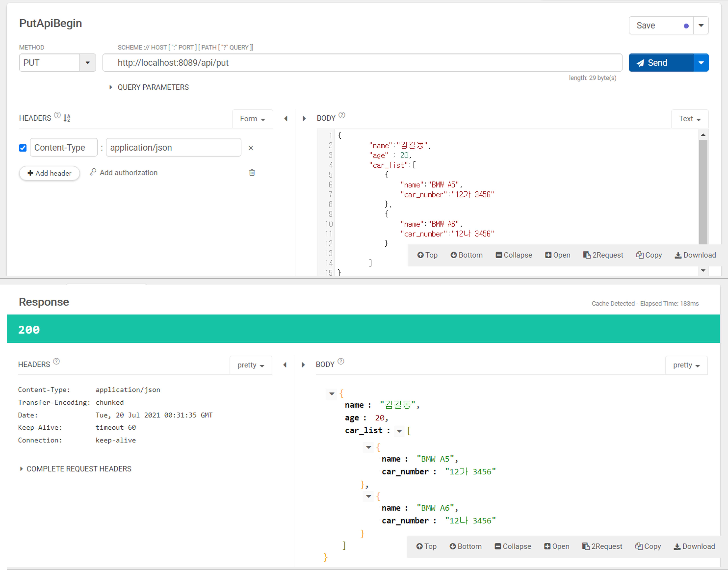Image resolution: width=728 pixels, height=570 pixels.
Task: Click the PutApiBegin request title
Action: click(50, 23)
